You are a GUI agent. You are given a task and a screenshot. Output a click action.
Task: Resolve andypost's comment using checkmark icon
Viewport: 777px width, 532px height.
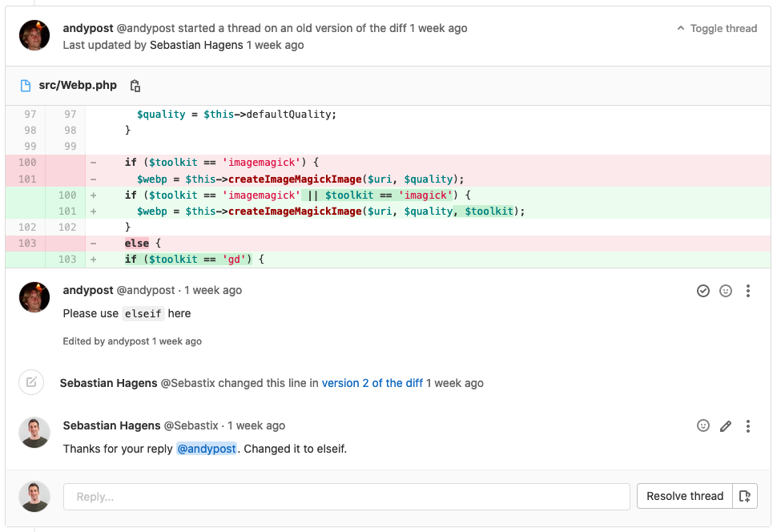point(703,291)
